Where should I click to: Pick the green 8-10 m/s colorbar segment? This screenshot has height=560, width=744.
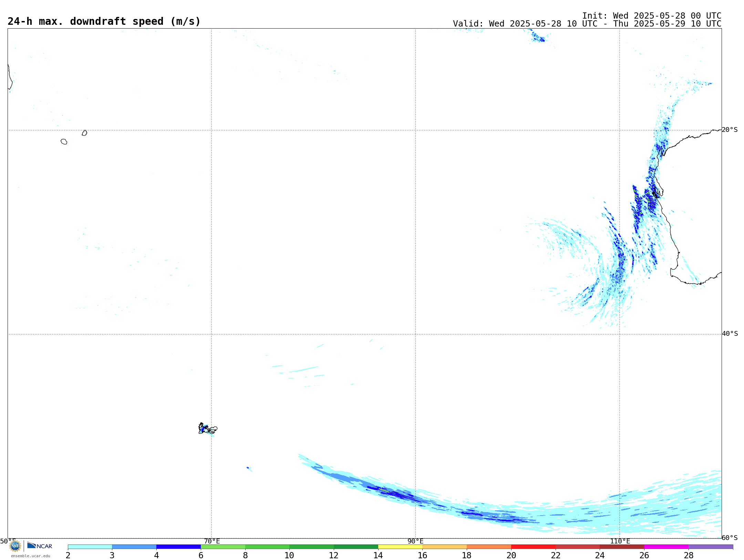267,547
